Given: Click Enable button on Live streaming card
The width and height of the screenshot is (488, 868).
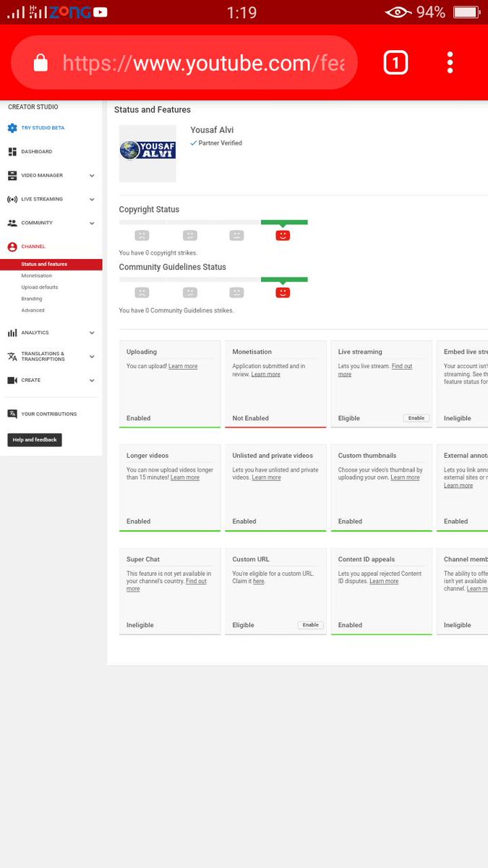Looking at the screenshot, I should tap(416, 418).
